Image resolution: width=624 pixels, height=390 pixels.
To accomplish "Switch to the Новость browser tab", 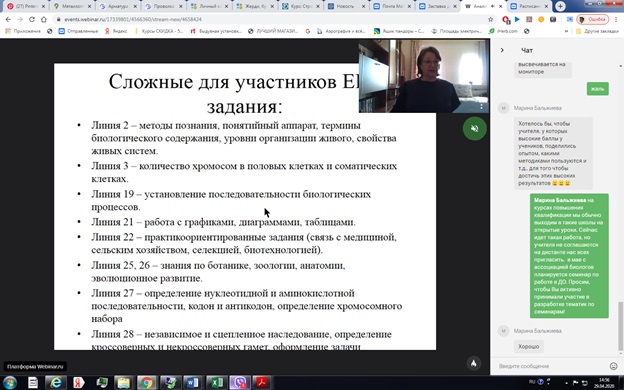I will pos(346,6).
